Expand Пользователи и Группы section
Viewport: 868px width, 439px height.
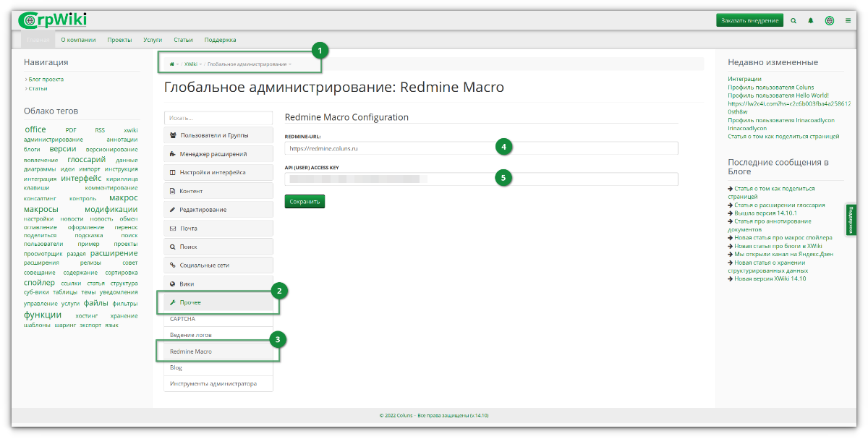(x=218, y=135)
